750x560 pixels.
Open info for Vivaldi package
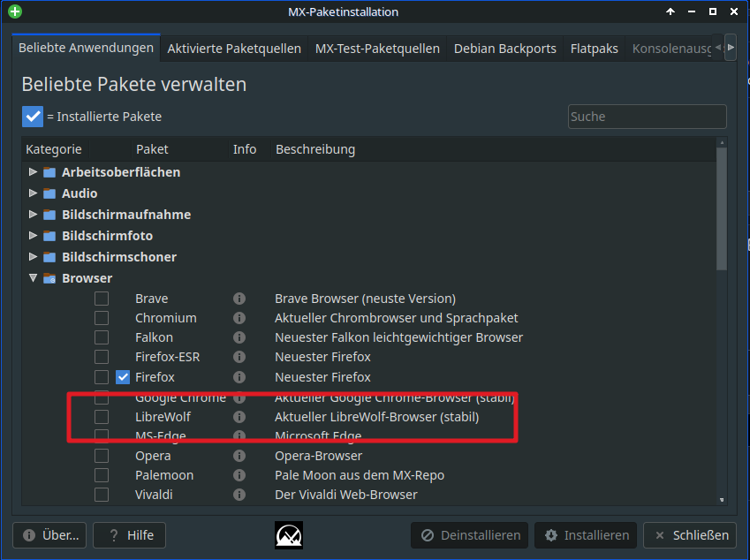pos(239,495)
